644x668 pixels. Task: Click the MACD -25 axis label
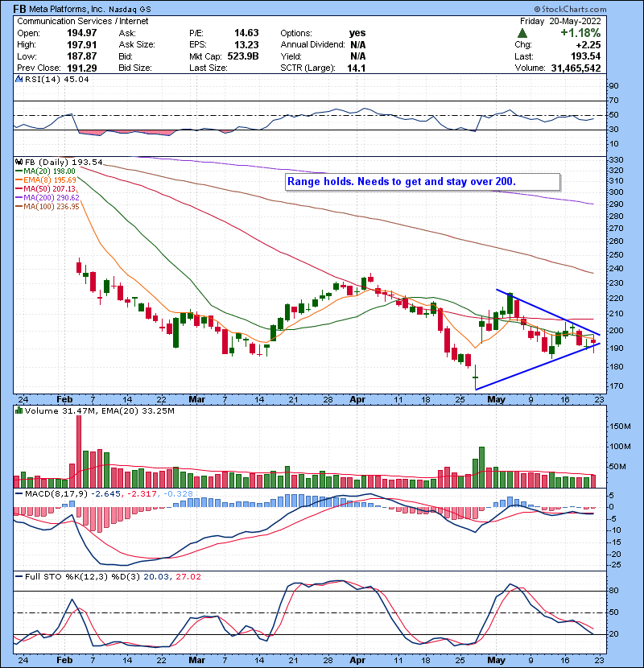coord(614,565)
